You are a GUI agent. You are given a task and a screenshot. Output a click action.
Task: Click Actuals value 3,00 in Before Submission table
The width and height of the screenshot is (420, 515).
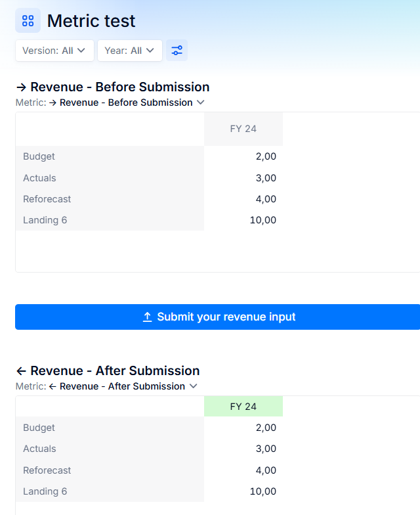pos(266,178)
